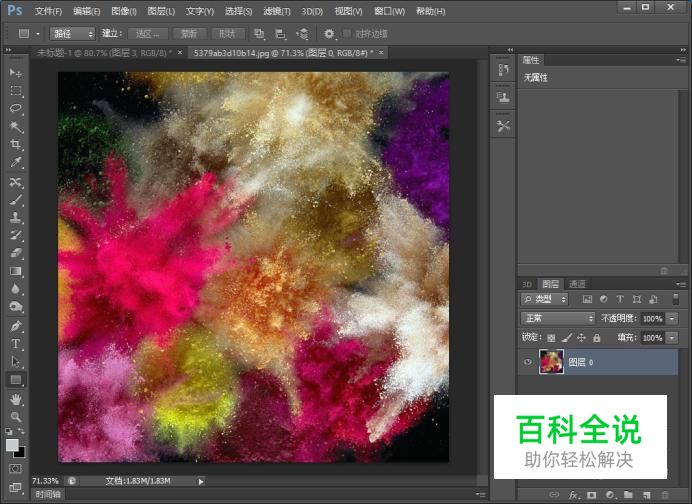This screenshot has width=692, height=504.
Task: Switch to the Hand tool
Action: pyautogui.click(x=15, y=398)
